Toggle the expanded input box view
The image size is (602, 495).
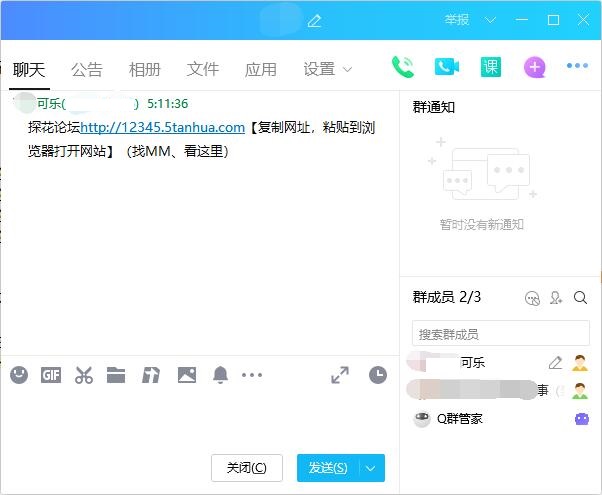click(340, 375)
